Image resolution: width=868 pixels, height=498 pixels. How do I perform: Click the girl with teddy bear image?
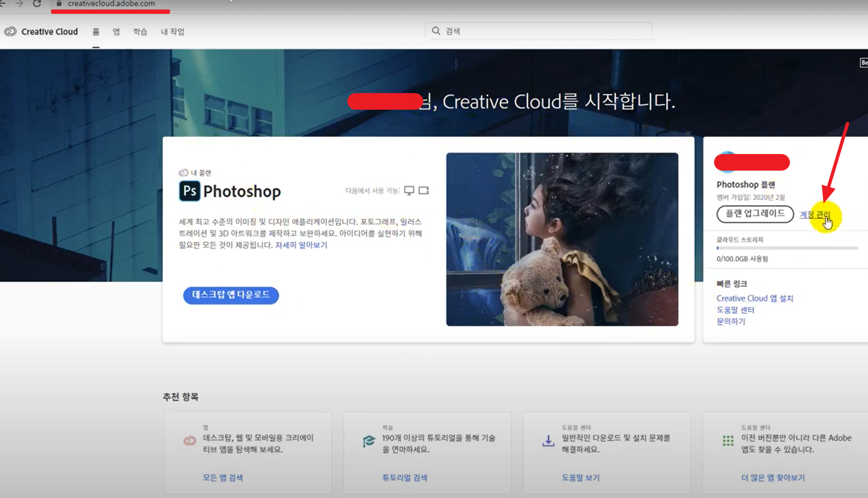coord(562,239)
